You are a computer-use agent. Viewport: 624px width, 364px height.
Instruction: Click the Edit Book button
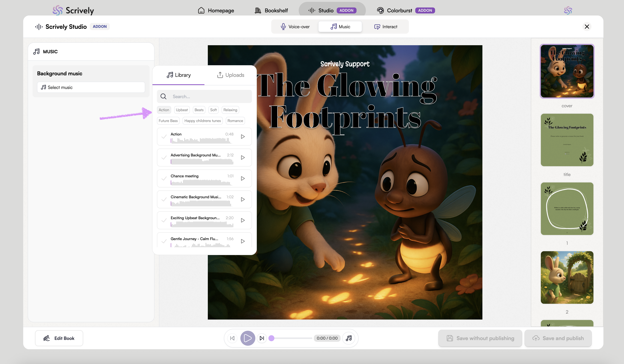[x=59, y=338]
